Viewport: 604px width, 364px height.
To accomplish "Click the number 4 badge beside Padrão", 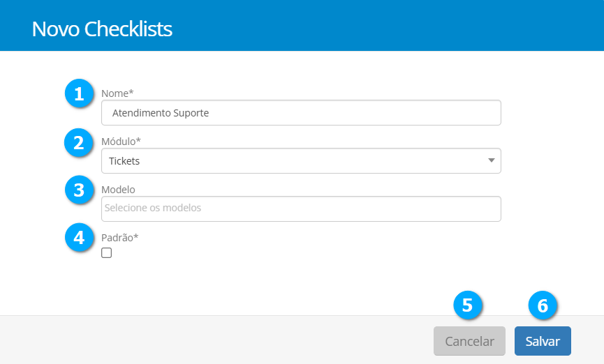I will pyautogui.click(x=79, y=237).
